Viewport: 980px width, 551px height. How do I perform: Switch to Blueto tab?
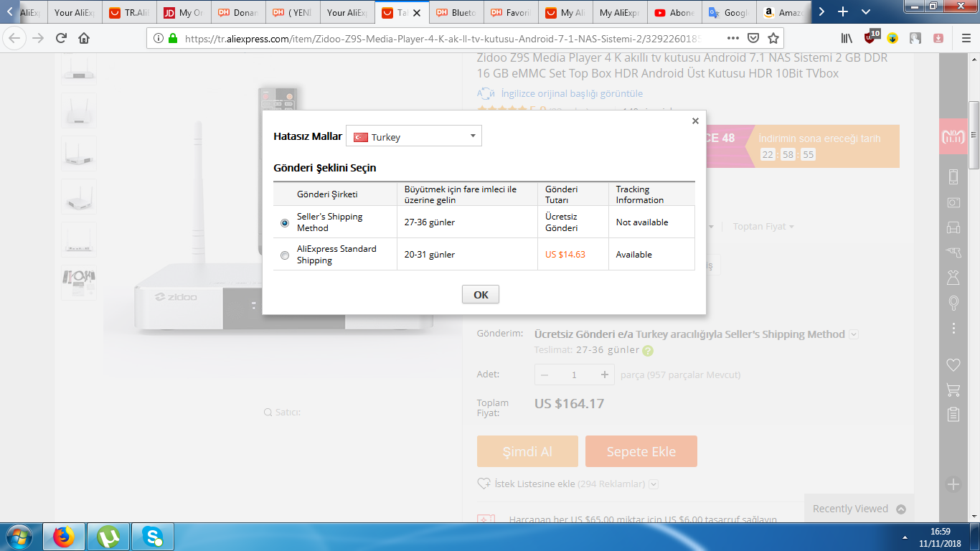point(457,12)
